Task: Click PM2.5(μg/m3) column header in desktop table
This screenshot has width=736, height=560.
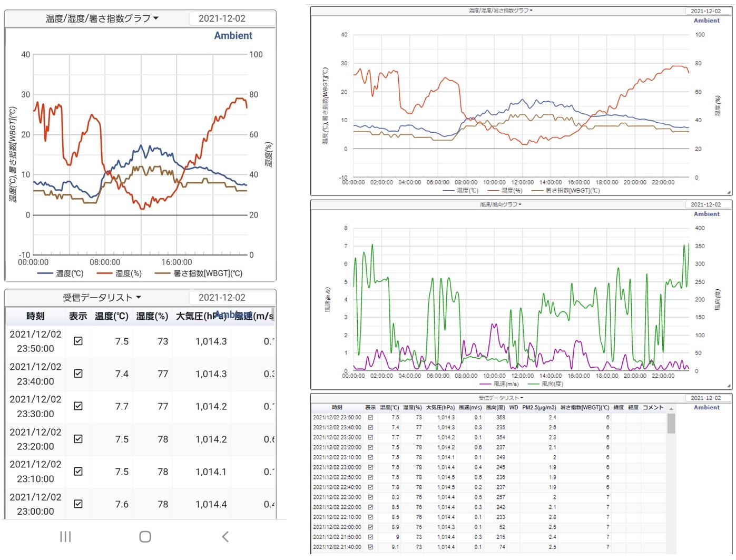Action: pyautogui.click(x=539, y=408)
